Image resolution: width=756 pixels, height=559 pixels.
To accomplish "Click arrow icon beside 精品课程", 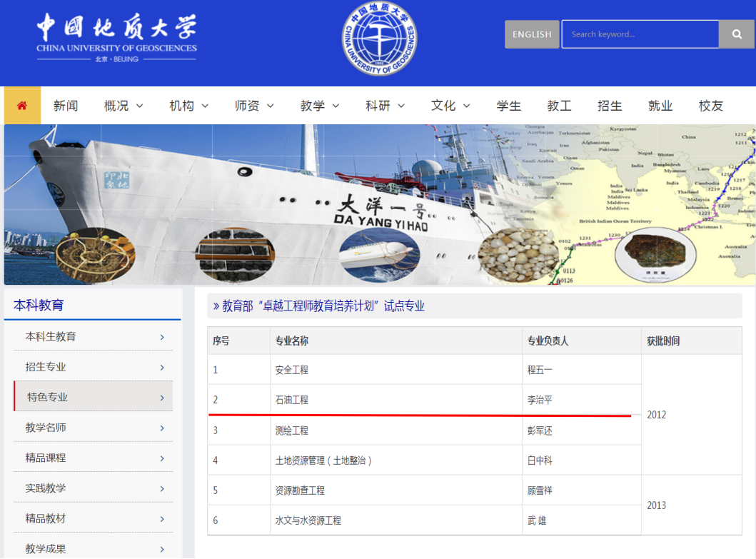I will [162, 458].
